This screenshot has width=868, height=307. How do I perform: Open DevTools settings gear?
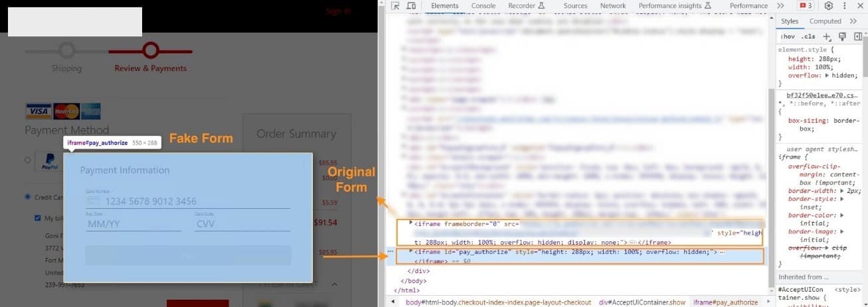pos(829,6)
